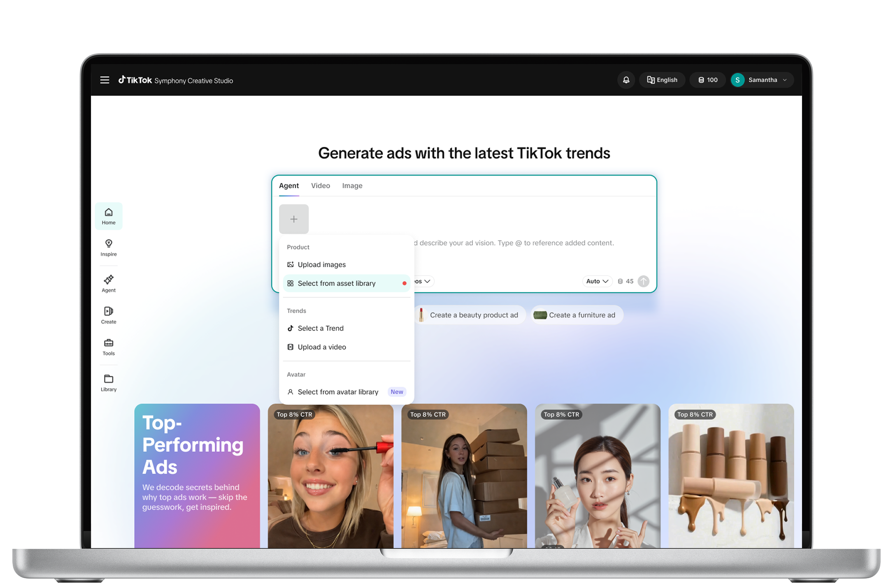Image resolution: width=893 pixels, height=588 pixels.
Task: Open Library in the sidebar
Action: pos(109,383)
